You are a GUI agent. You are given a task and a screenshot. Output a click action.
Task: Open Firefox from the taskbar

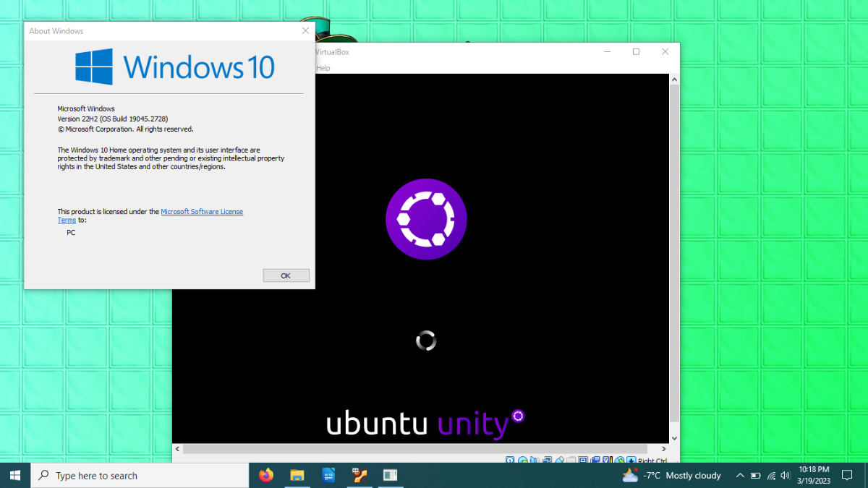[266, 475]
